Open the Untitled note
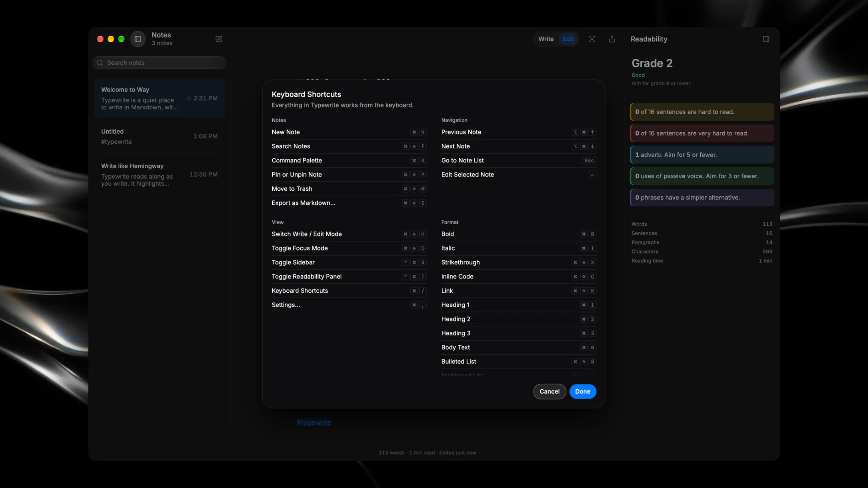The image size is (868, 488). point(159,136)
